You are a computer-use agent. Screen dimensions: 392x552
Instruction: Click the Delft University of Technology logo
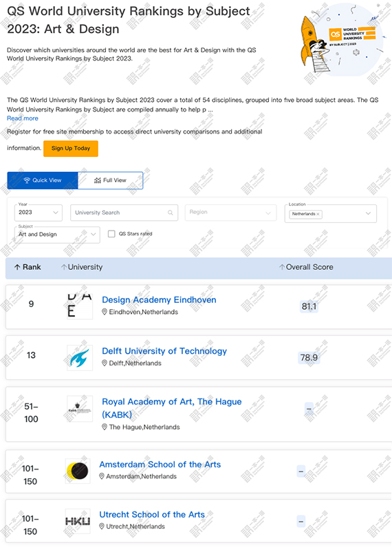point(80,358)
